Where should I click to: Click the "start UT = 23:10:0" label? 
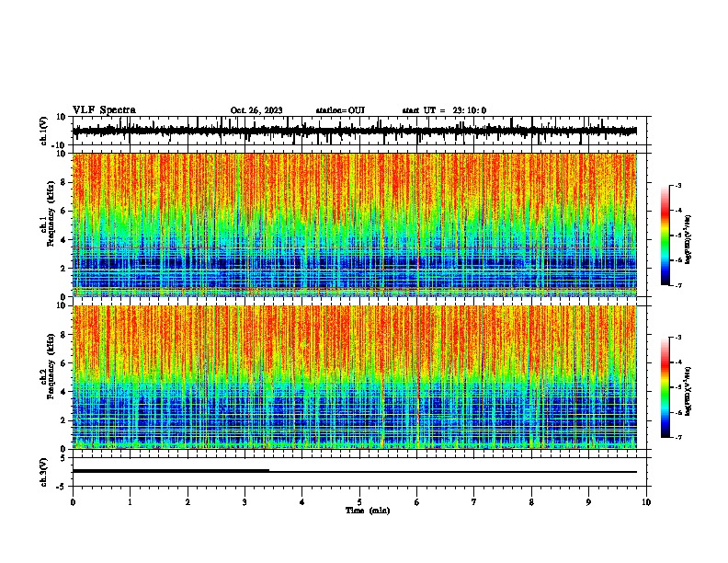pyautogui.click(x=444, y=110)
